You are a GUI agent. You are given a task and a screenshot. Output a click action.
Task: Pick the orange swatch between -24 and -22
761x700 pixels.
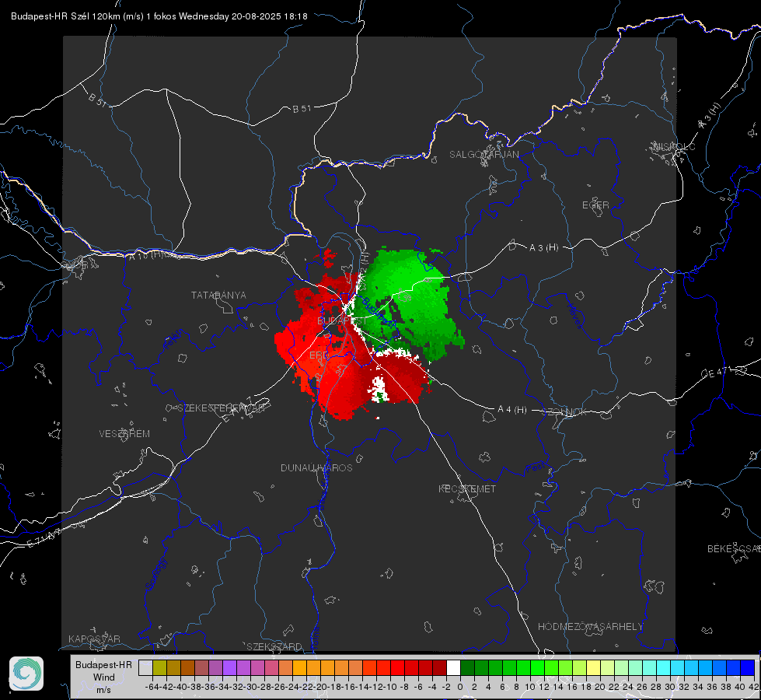[299, 667]
